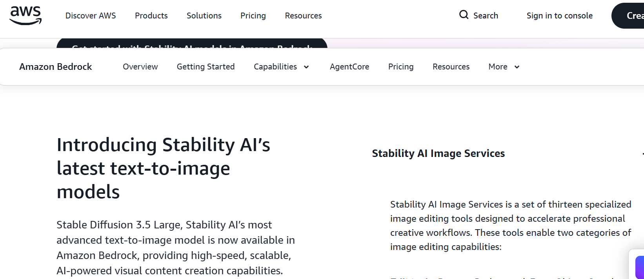Viewport: 644px width, 279px height.
Task: Open the chat widget icon at bottom right
Action: [x=639, y=267]
